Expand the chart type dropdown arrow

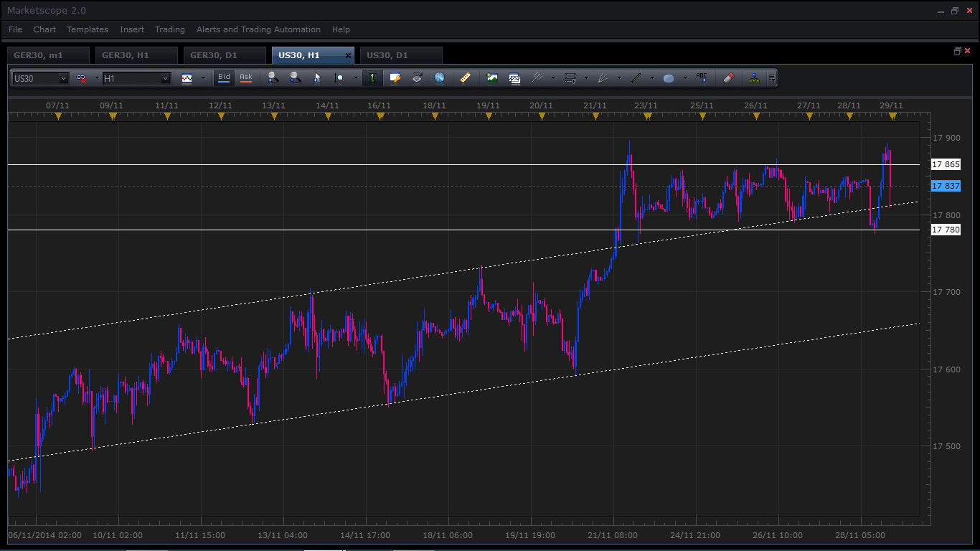click(x=203, y=78)
